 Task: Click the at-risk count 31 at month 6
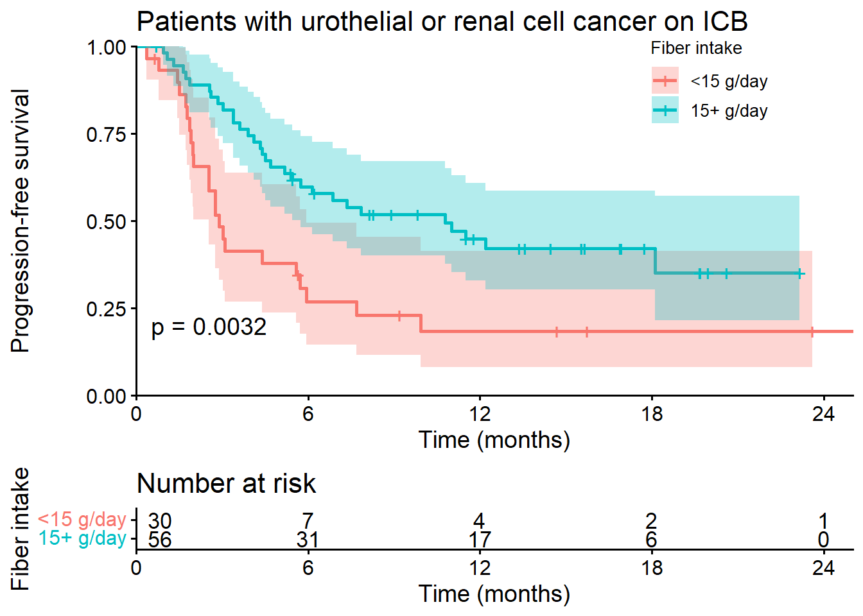[308, 540]
